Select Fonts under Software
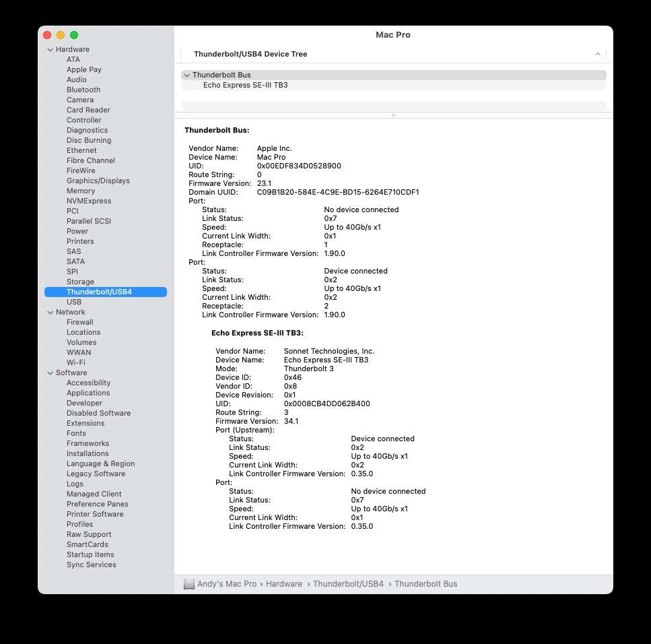 tap(76, 433)
